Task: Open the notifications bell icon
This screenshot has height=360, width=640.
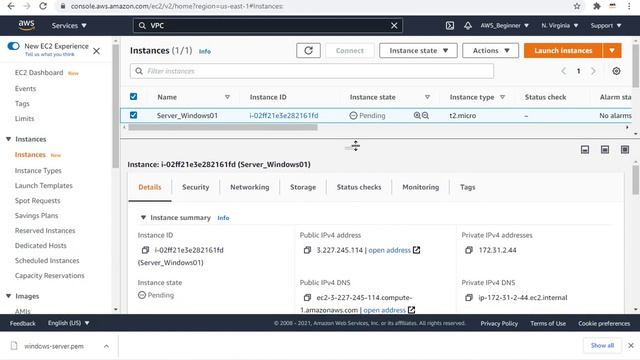Action: [x=468, y=25]
